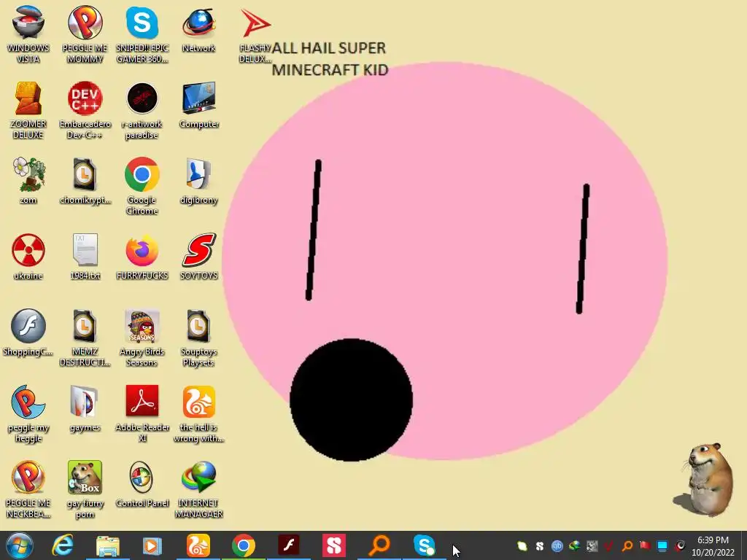The height and width of the screenshot is (560, 747).
Task: Open the UC Browser icon labeled the hell is wrong
Action: click(198, 413)
